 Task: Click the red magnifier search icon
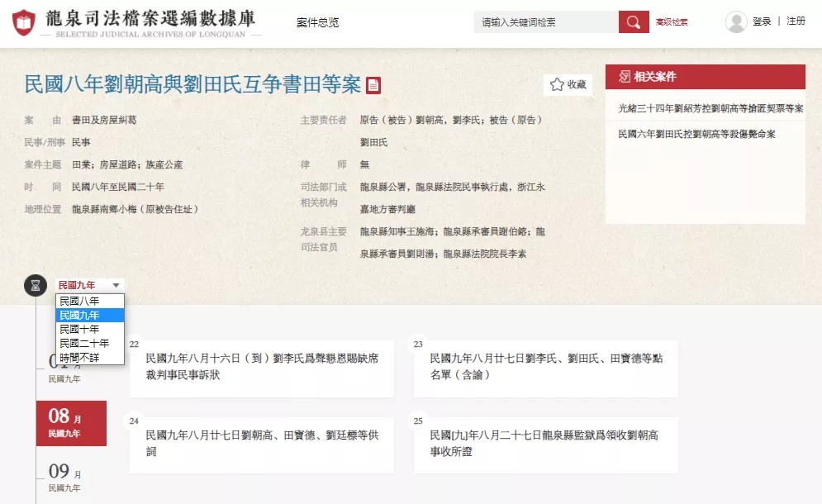tap(633, 21)
